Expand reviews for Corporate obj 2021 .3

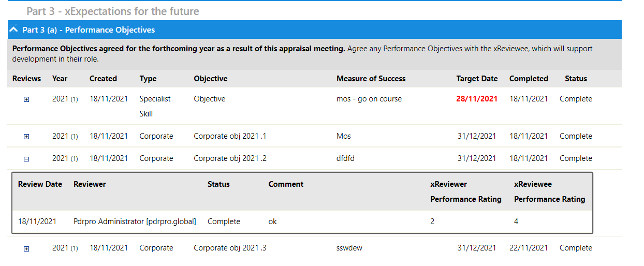tap(26, 248)
